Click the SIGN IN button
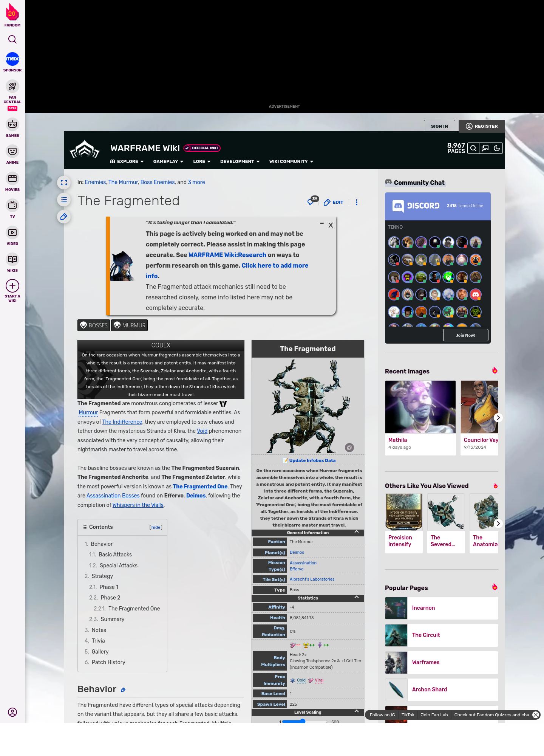 (x=439, y=126)
